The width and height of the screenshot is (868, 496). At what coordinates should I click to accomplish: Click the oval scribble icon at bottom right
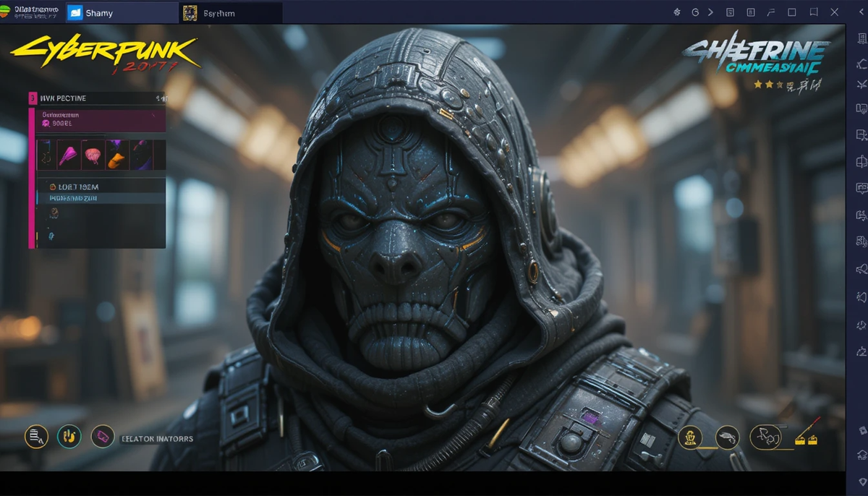click(x=765, y=437)
